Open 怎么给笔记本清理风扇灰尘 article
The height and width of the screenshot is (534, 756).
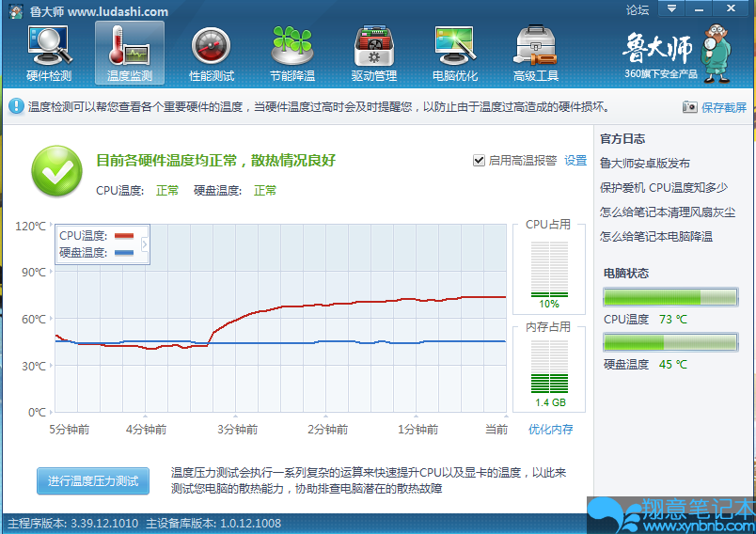pyautogui.click(x=668, y=212)
